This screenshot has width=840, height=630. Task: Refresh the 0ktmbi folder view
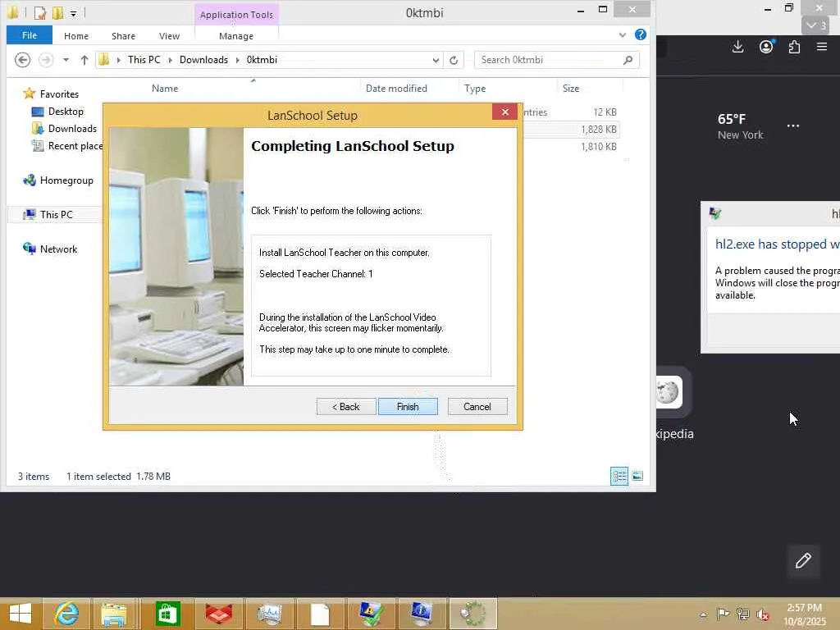454,60
